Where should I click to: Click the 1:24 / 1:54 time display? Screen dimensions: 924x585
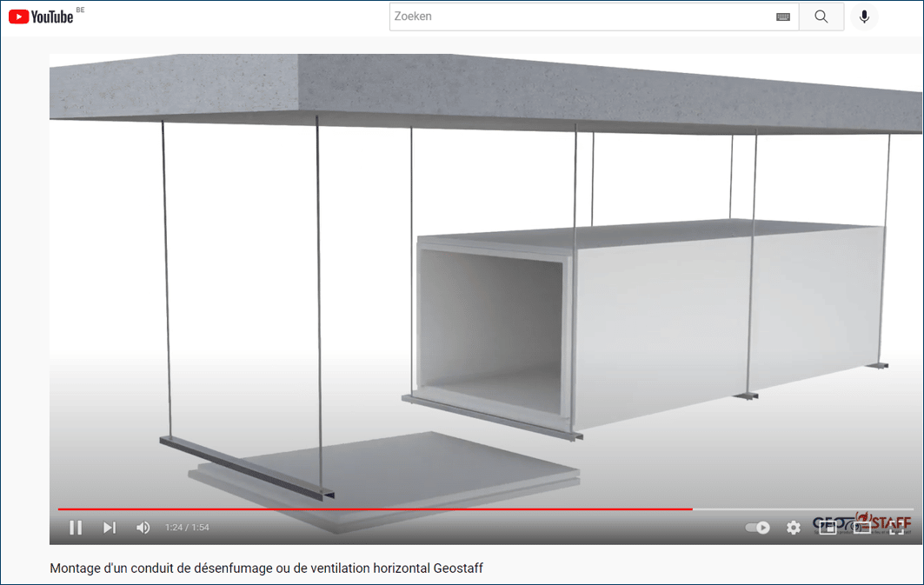click(185, 527)
